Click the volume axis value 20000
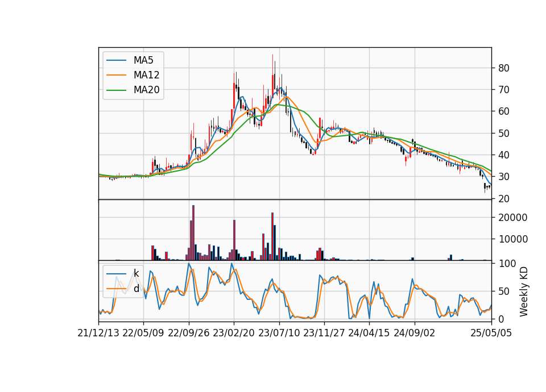 [513, 218]
